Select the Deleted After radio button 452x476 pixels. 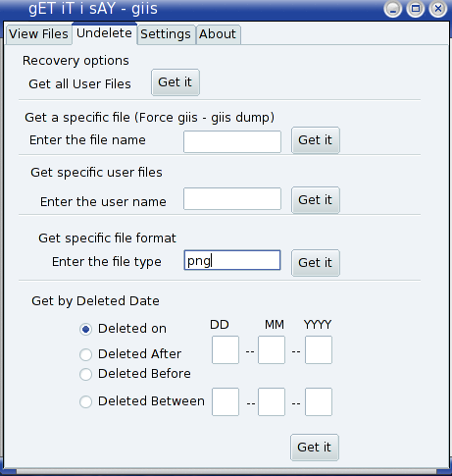pyautogui.click(x=86, y=354)
